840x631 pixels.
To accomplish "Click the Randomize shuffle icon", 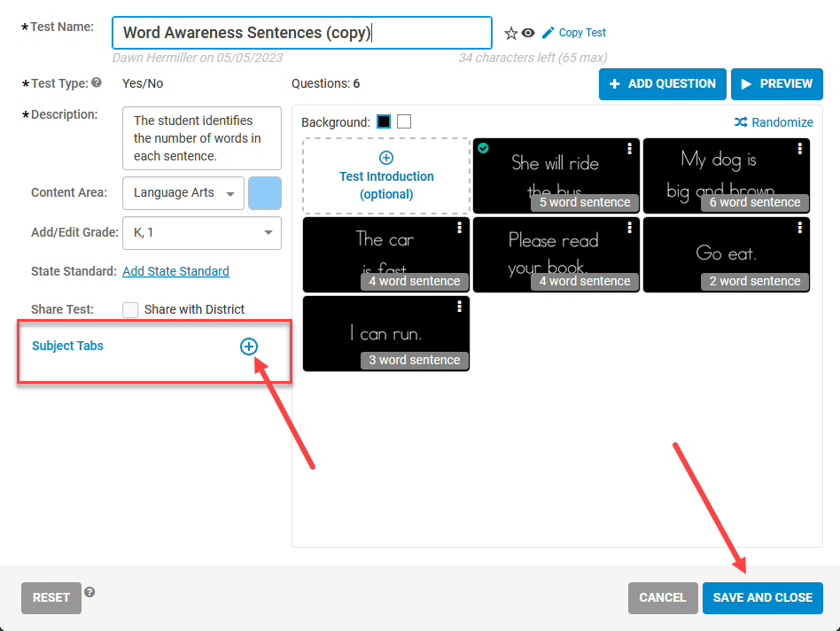I will [x=741, y=122].
